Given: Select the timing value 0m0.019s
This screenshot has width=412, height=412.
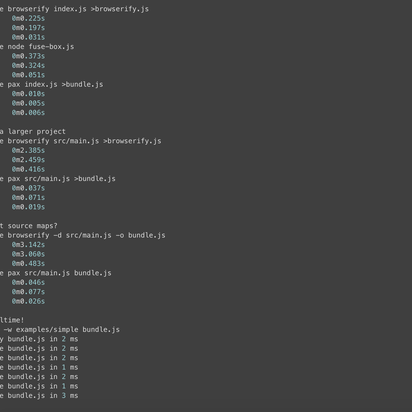Looking at the screenshot, I should pos(28,207).
